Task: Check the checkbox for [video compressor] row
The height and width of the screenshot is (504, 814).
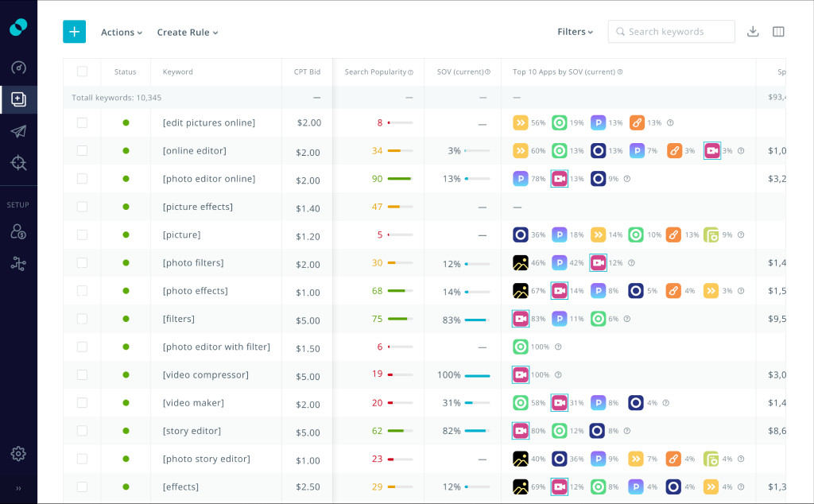Action: pyautogui.click(x=82, y=374)
